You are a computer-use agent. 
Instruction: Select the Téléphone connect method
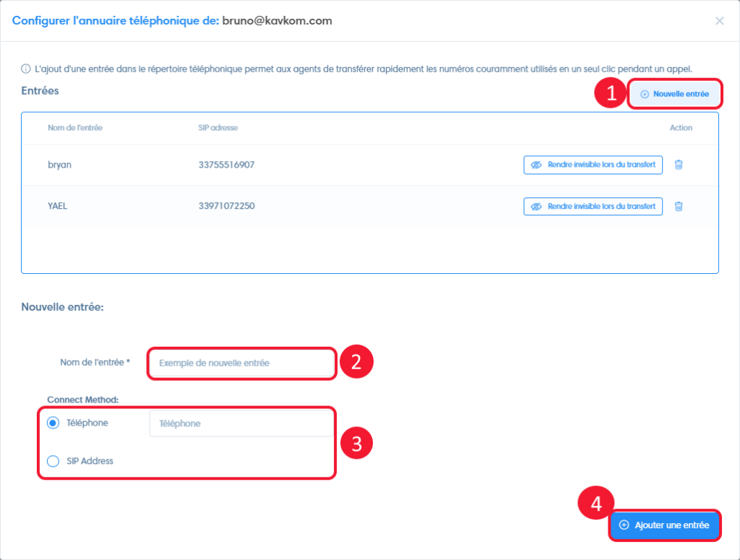click(52, 423)
